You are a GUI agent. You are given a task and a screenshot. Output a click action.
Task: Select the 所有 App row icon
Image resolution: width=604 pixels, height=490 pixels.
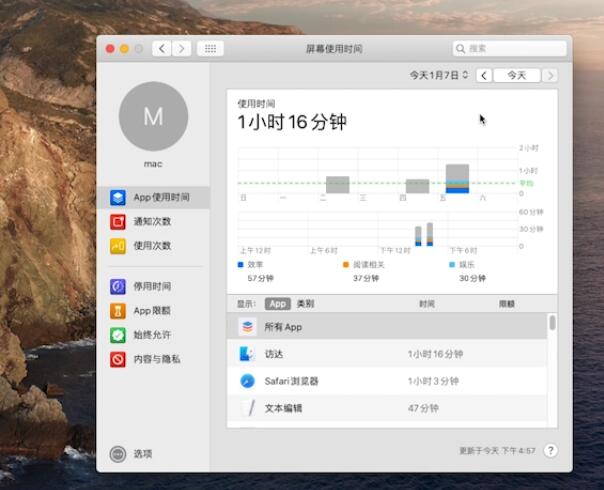[247, 327]
